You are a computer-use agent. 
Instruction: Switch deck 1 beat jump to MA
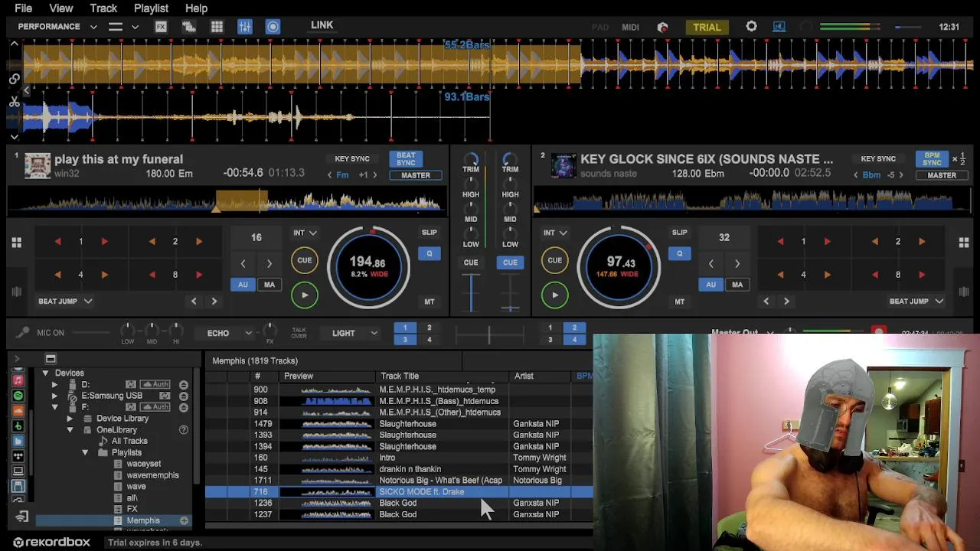coord(269,285)
